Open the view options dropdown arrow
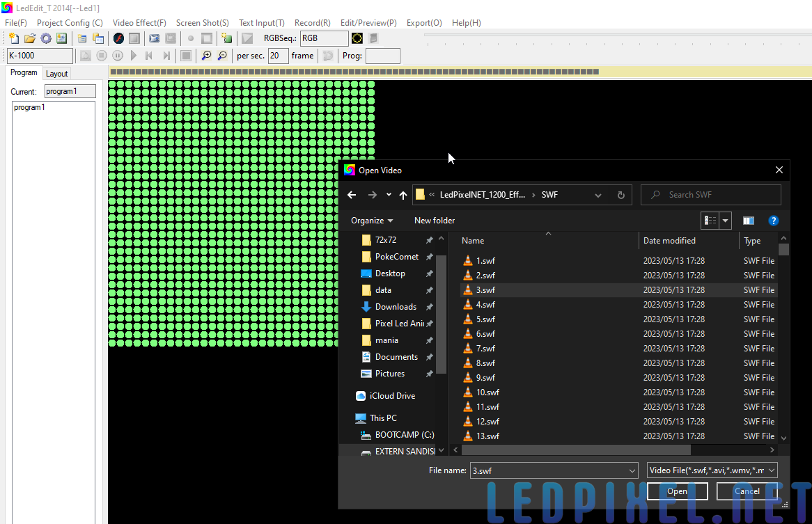Screen dimensions: 812x524 725,221
